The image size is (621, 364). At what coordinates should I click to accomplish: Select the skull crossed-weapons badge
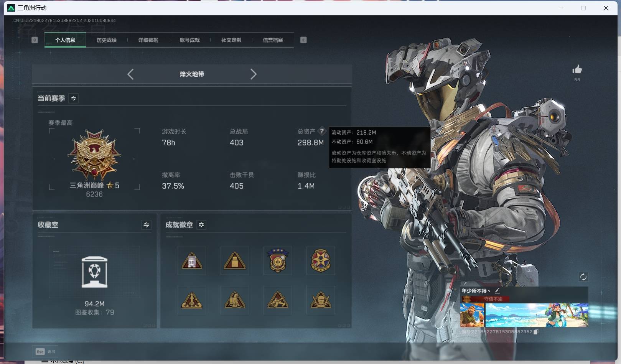coord(321,300)
